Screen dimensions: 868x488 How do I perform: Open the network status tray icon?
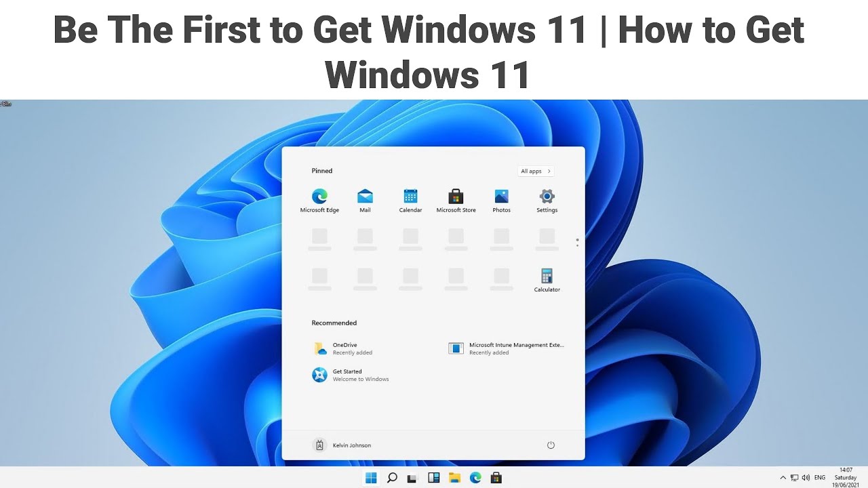pos(794,478)
